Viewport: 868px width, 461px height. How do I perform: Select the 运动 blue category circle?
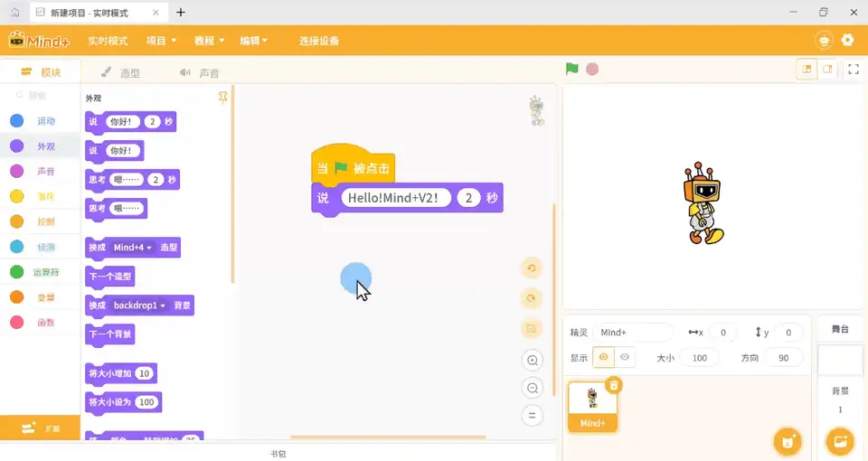tap(17, 120)
